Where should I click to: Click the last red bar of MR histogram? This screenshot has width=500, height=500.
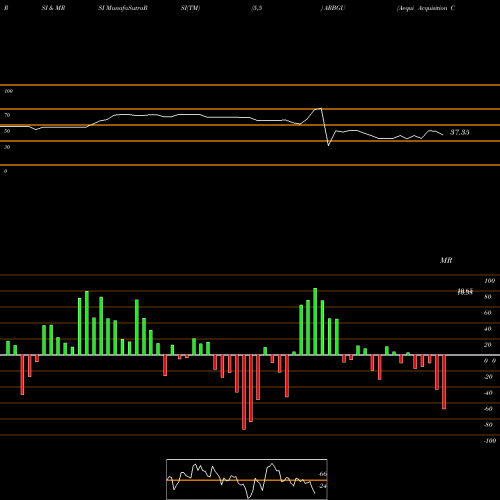(x=444, y=382)
